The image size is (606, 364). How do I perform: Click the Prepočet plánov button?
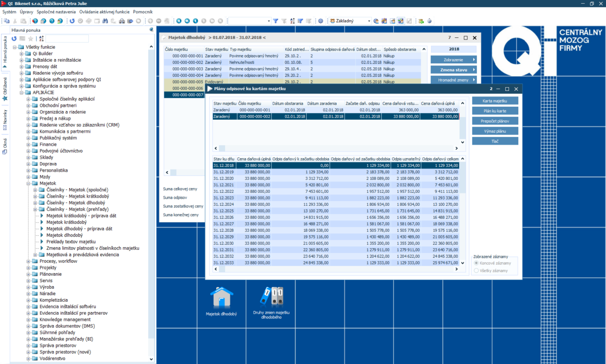(495, 121)
